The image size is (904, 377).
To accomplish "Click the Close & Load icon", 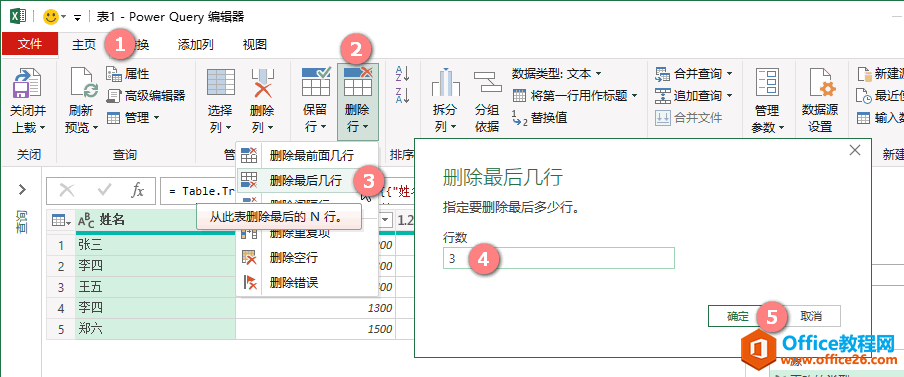I will coord(28,82).
